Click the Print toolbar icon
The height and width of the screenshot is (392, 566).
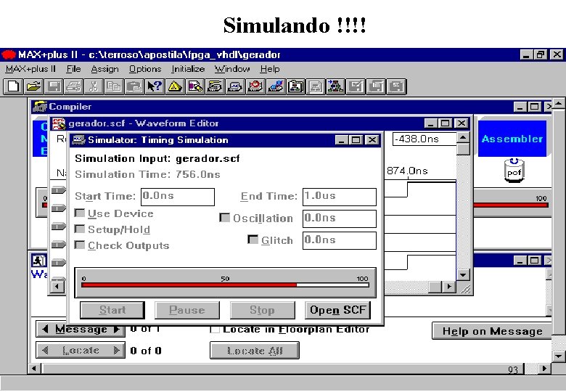coord(74,86)
